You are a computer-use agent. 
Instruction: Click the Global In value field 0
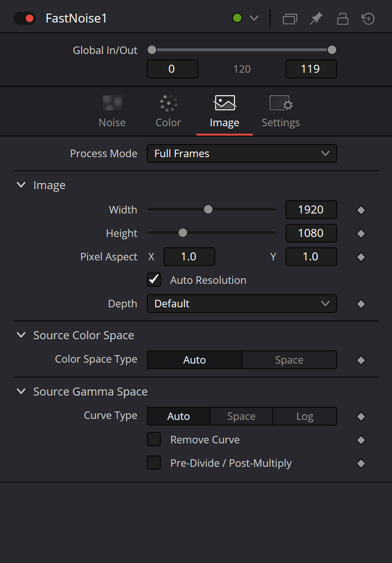tap(173, 69)
